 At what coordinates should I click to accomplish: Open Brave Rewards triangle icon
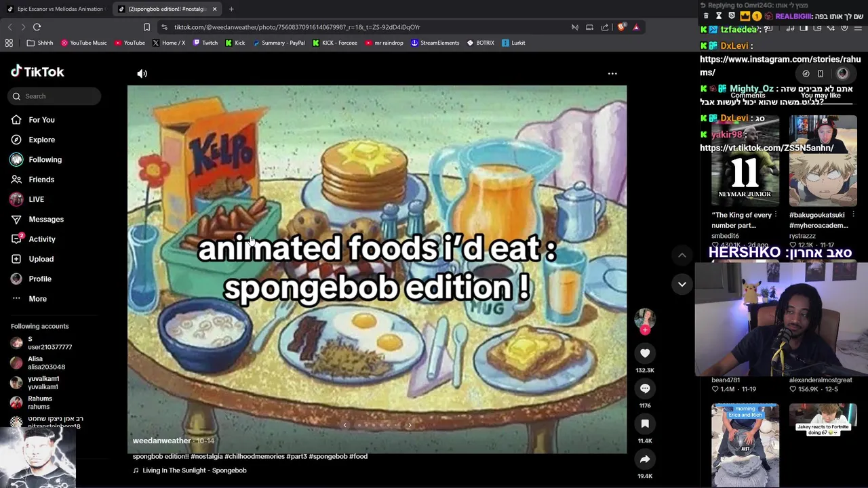(636, 27)
